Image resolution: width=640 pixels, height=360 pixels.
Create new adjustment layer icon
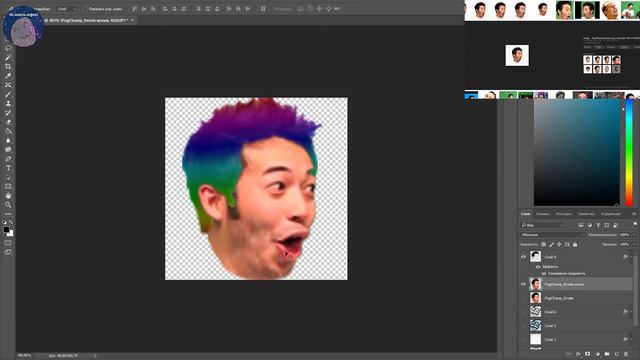(x=597, y=354)
